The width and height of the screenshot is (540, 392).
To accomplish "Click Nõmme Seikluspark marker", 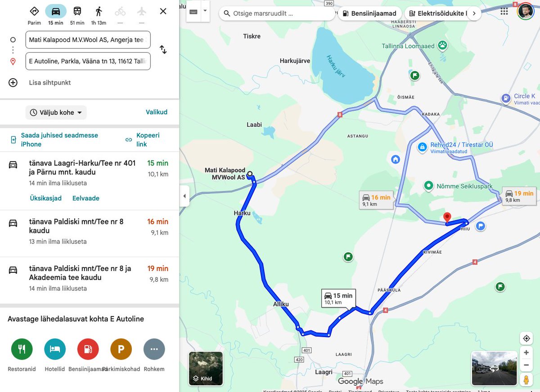I will coord(428,185).
